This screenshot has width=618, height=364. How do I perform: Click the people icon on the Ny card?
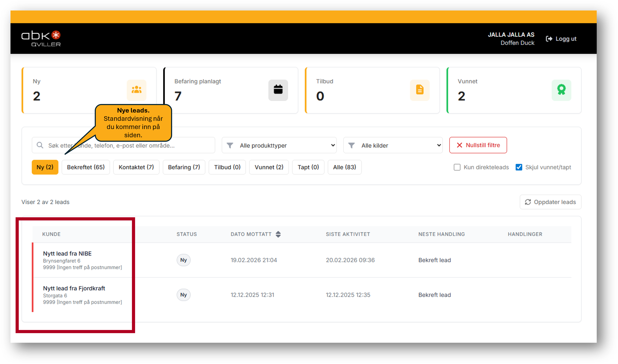pyautogui.click(x=136, y=90)
